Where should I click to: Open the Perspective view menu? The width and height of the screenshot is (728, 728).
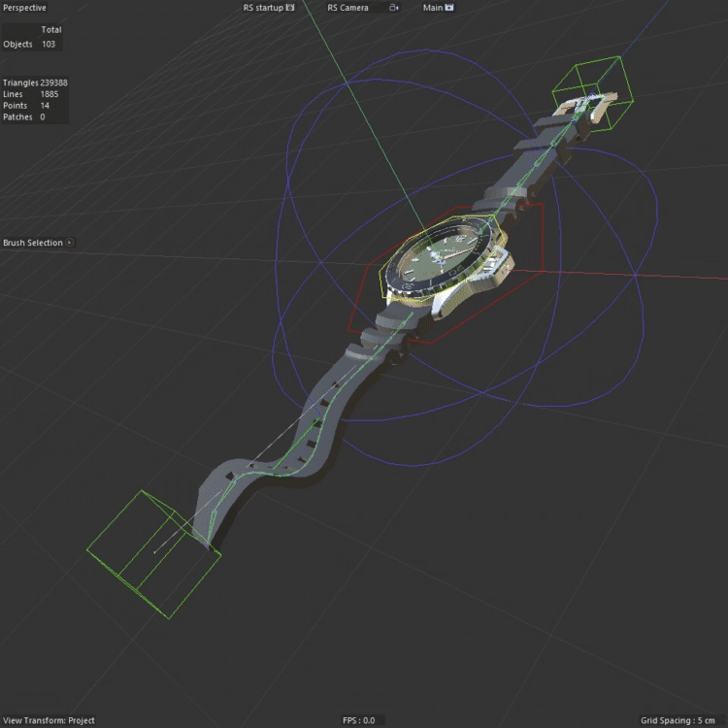(24, 8)
